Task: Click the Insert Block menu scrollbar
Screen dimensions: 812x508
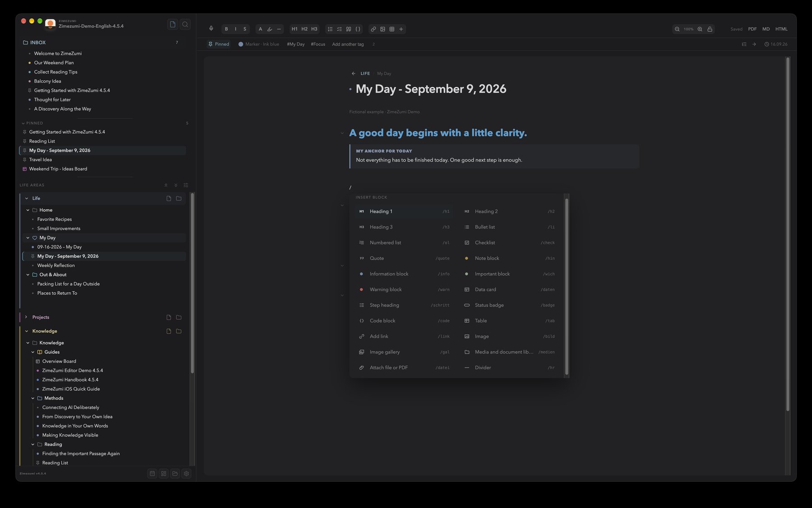Action: (x=567, y=286)
